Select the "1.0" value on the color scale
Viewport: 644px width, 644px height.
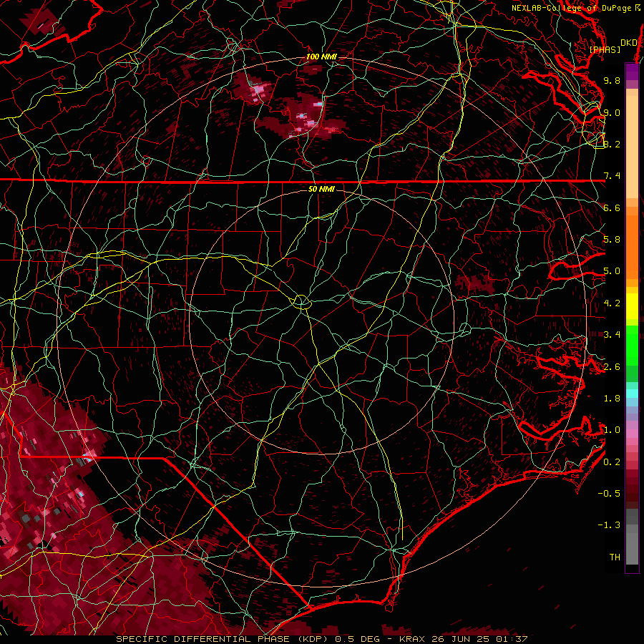click(x=612, y=430)
